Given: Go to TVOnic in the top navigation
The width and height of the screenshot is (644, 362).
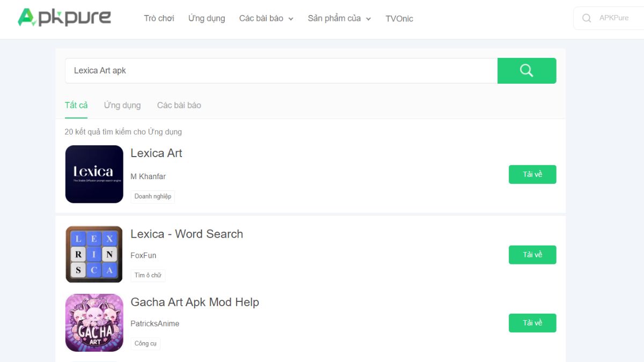Looking at the screenshot, I should click(399, 19).
